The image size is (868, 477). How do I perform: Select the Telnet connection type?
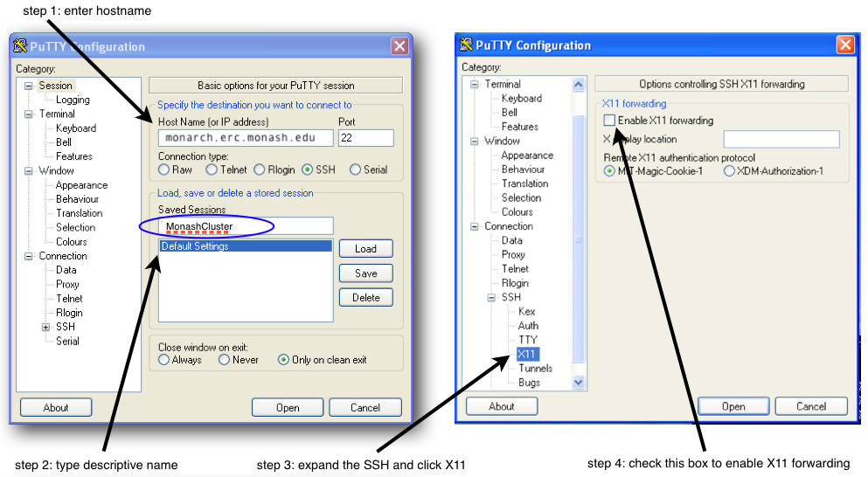(x=212, y=169)
